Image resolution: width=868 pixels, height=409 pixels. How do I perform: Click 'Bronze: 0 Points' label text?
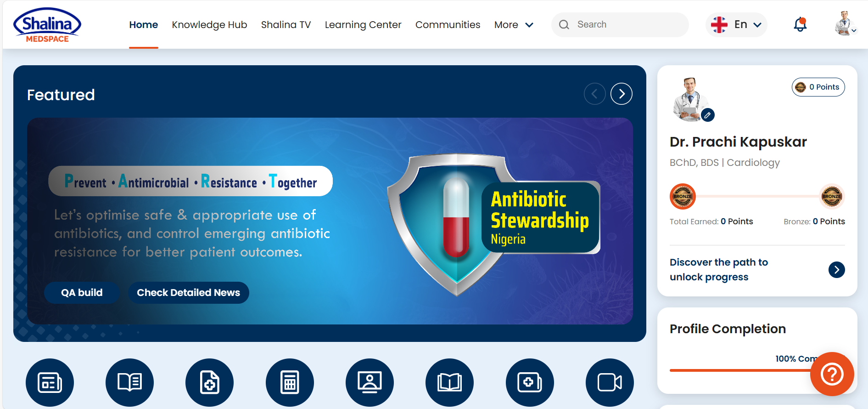coord(814,222)
